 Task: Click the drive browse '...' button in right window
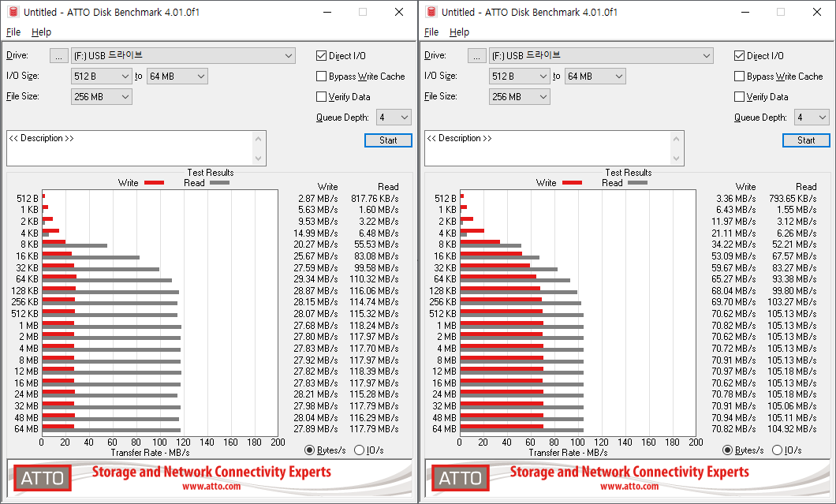click(x=477, y=55)
